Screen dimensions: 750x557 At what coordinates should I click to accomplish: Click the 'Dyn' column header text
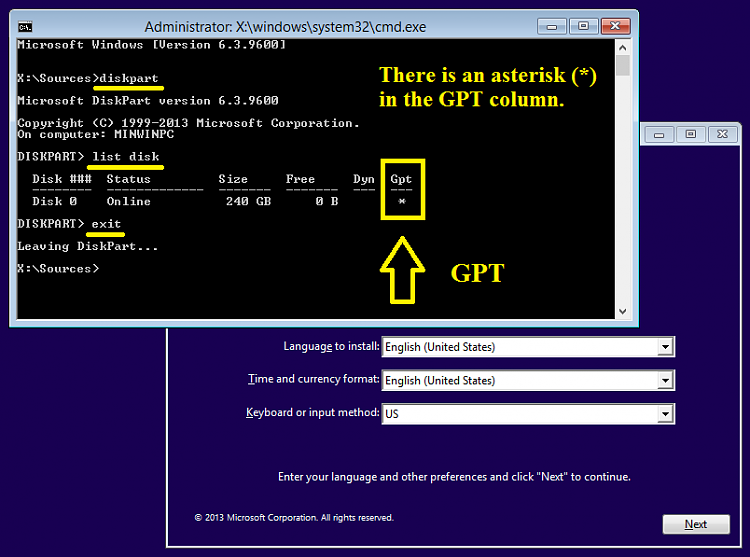364,179
